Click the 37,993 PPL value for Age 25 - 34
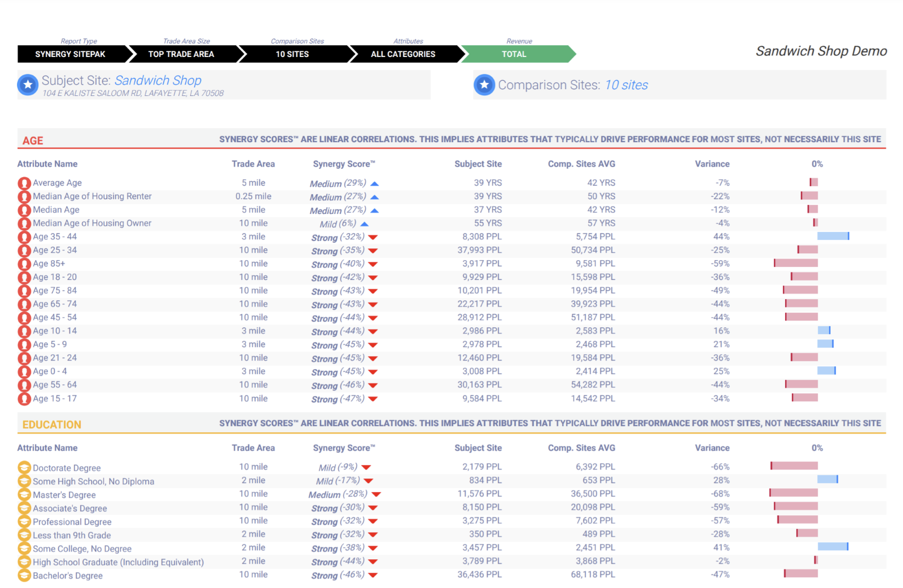Screen dimensions: 903x588 tap(479, 250)
